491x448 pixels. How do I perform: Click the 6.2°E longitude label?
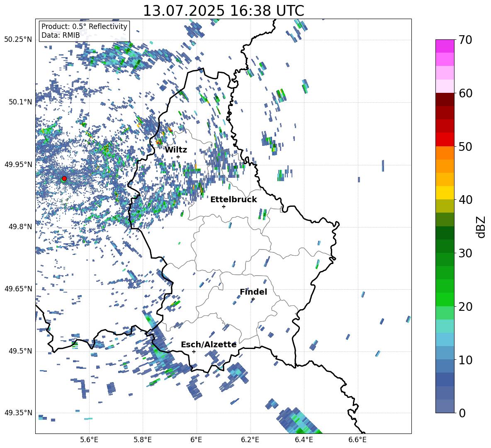(250, 440)
